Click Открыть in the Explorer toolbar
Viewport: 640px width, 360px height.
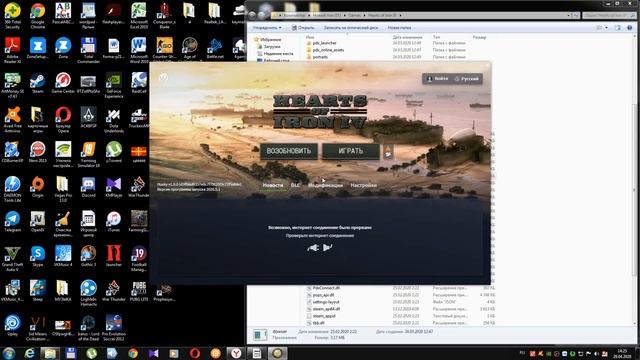pyautogui.click(x=303, y=28)
